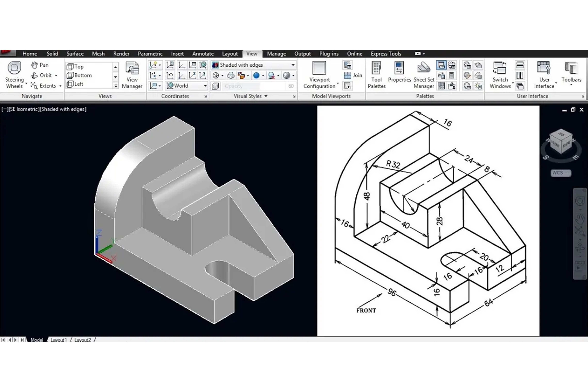Open the Express Tools tab

(x=386, y=54)
